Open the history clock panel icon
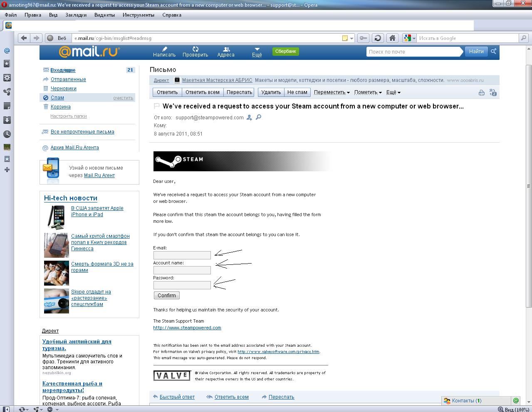 7,134
